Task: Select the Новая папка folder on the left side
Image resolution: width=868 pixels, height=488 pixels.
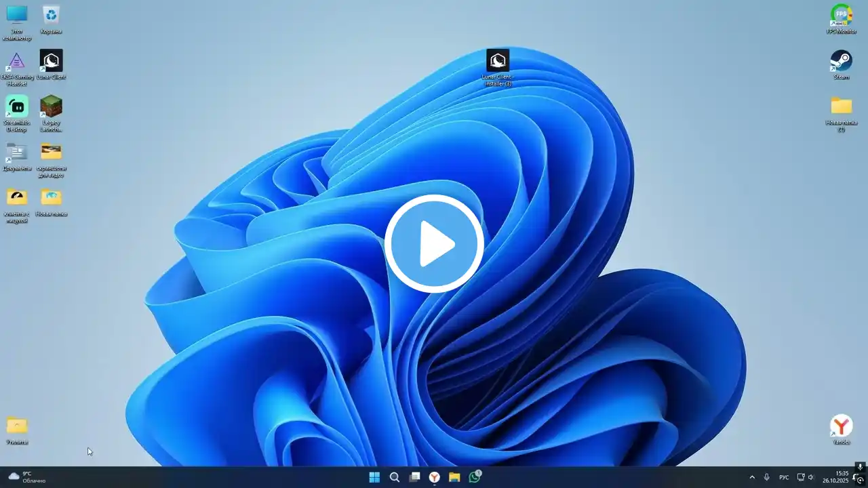Action: (x=51, y=201)
